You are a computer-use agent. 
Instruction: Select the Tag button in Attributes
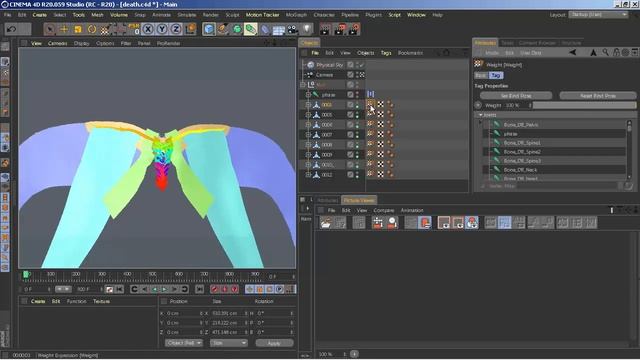click(496, 76)
